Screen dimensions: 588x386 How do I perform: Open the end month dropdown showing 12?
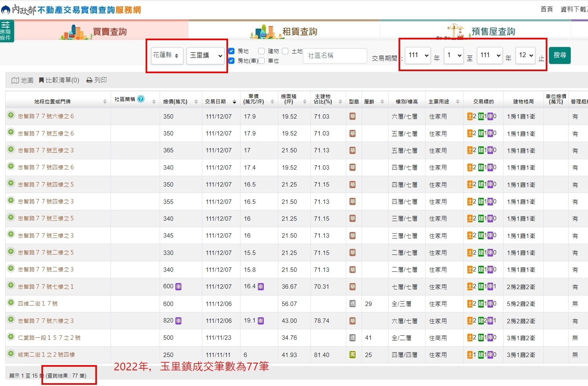tap(525, 55)
